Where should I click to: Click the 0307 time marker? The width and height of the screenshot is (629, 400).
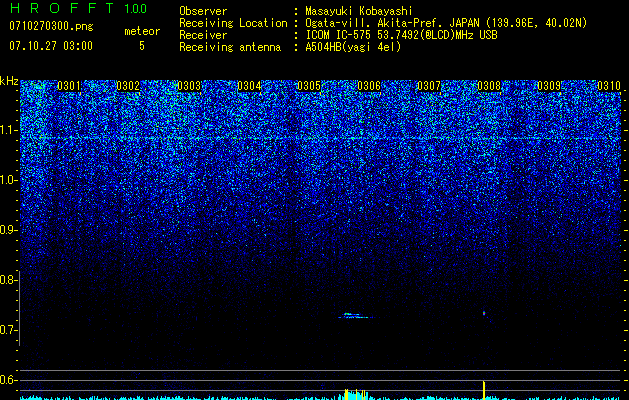(429, 86)
